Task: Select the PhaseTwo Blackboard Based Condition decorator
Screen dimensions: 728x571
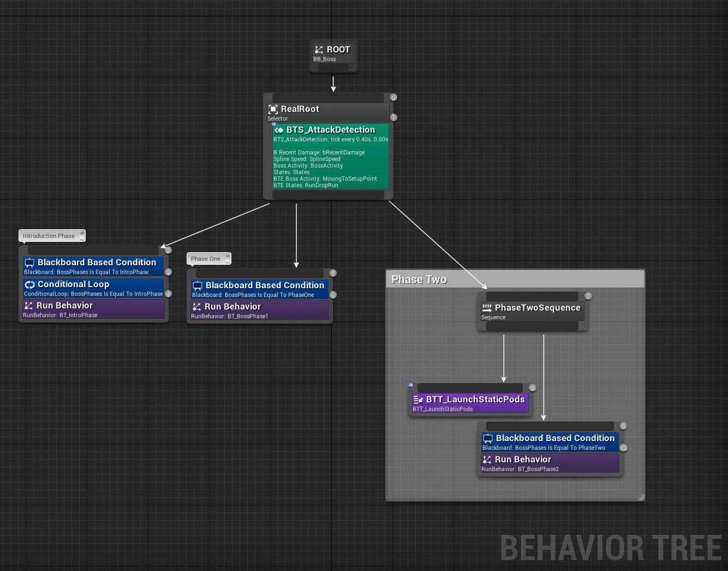Action: coord(550,442)
